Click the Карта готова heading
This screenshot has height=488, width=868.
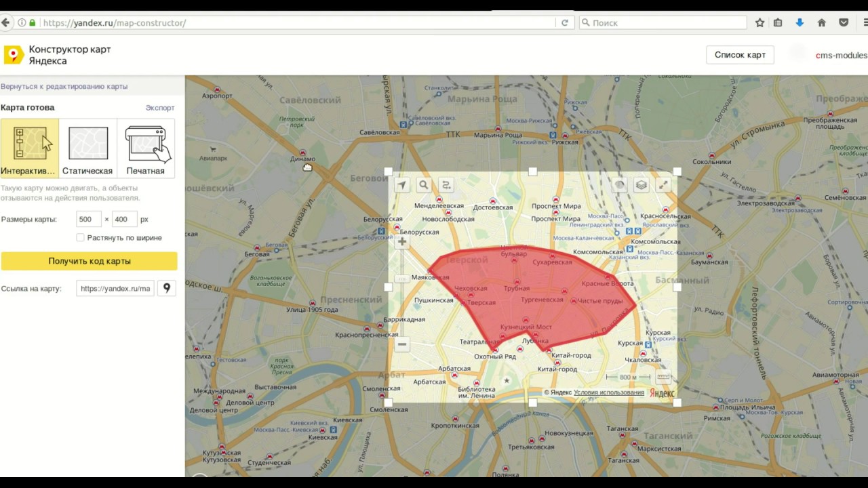pos(28,107)
